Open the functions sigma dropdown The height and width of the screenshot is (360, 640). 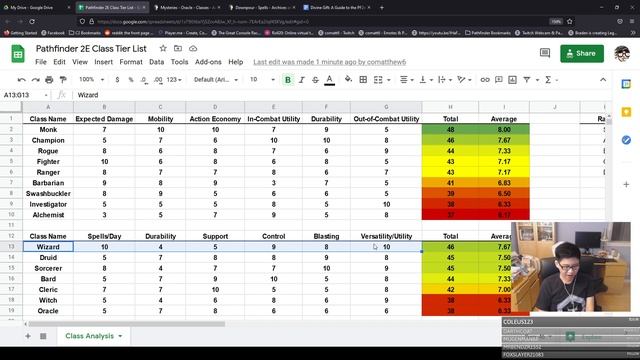(551, 80)
